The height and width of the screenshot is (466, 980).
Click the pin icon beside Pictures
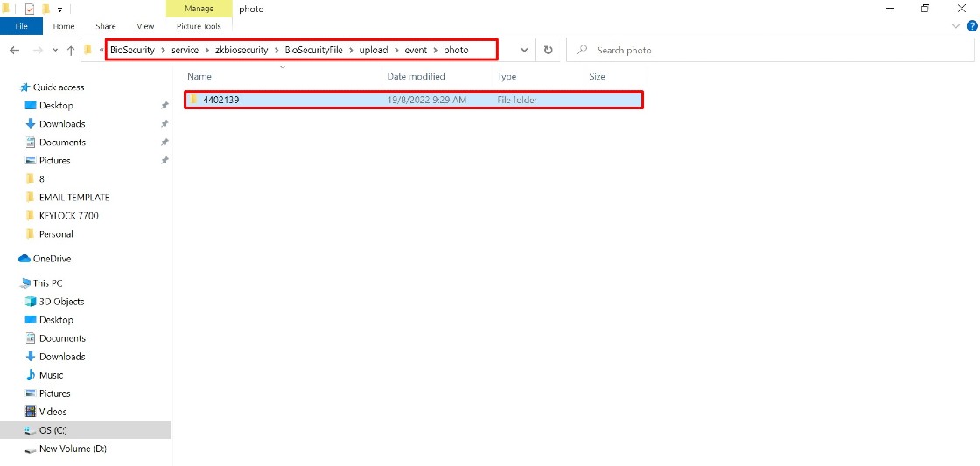coord(164,161)
